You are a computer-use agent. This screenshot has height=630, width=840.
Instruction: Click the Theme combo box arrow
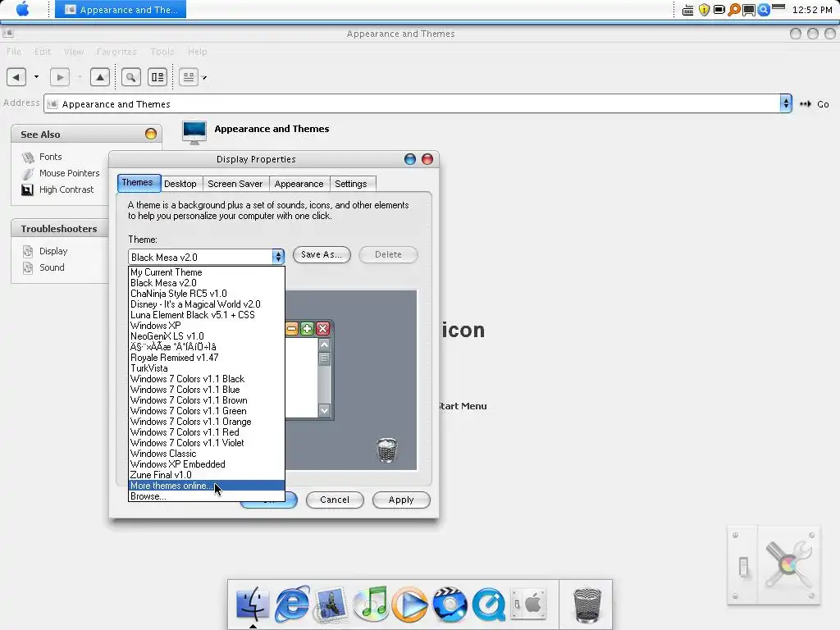(x=278, y=257)
